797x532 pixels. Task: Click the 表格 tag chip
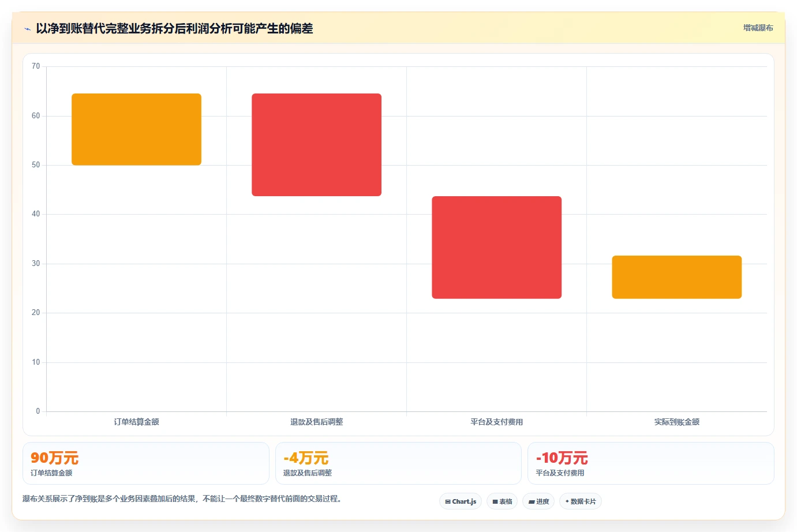(x=502, y=501)
